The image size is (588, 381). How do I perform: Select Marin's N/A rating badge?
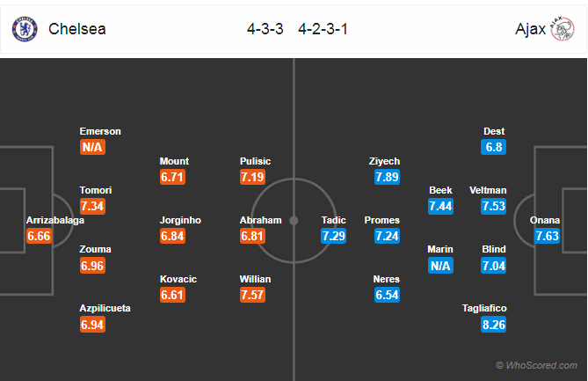point(440,266)
